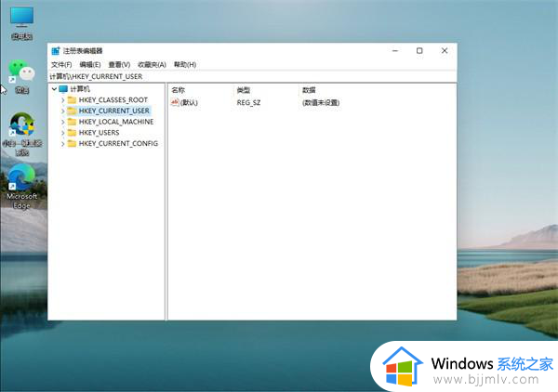The image size is (558, 392).
Task: Open the 编辑(E) menu
Action: coord(90,65)
